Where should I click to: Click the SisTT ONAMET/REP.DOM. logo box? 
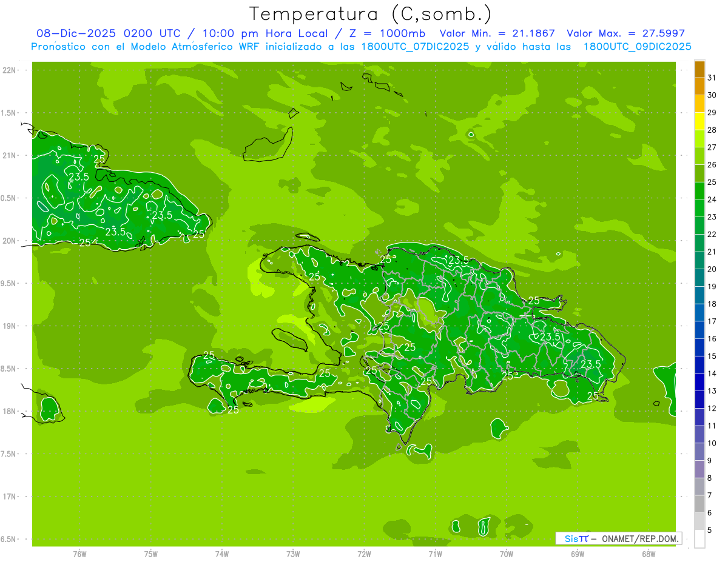[x=618, y=538]
